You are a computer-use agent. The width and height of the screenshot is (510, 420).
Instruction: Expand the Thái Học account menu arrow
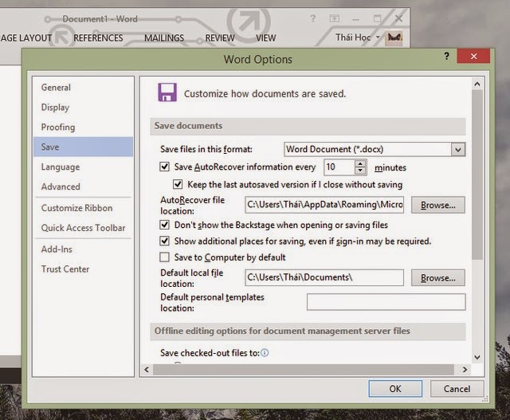click(378, 37)
